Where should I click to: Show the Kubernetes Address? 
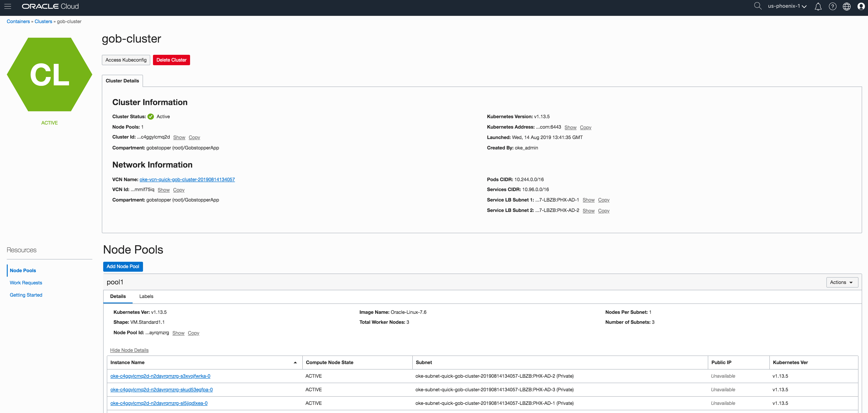coord(570,127)
